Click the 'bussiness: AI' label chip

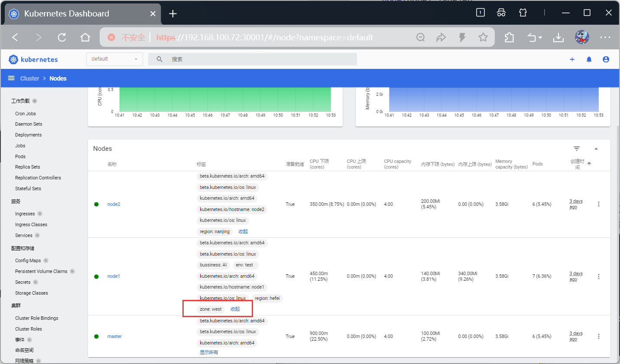213,265
